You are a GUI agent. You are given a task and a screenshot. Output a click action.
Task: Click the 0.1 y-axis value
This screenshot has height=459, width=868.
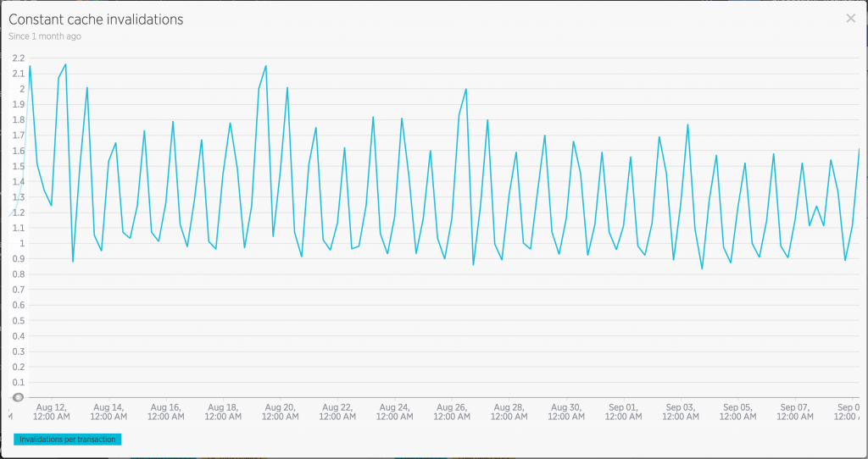[x=19, y=382]
